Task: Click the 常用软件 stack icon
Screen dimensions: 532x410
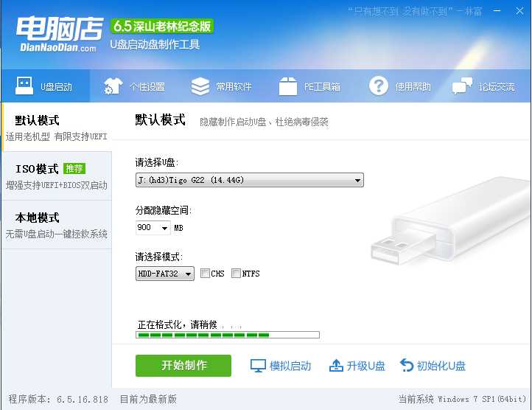Action: (200, 86)
